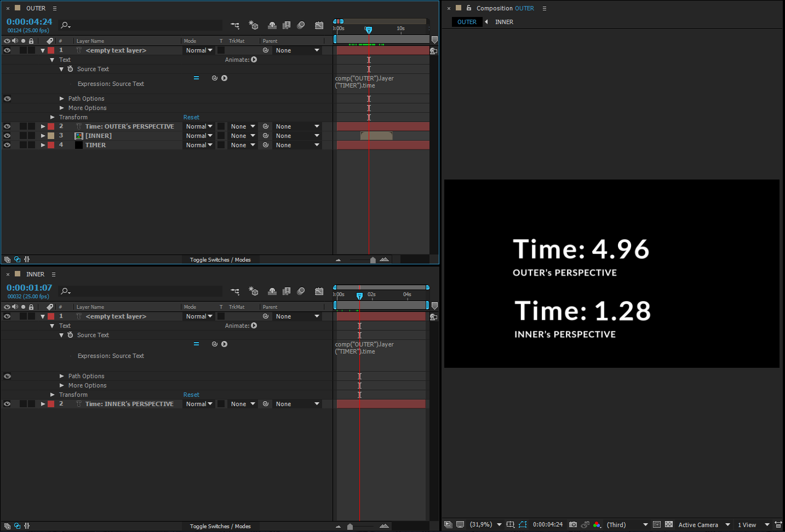
Task: Open Show Channel color management icon
Action: click(597, 524)
